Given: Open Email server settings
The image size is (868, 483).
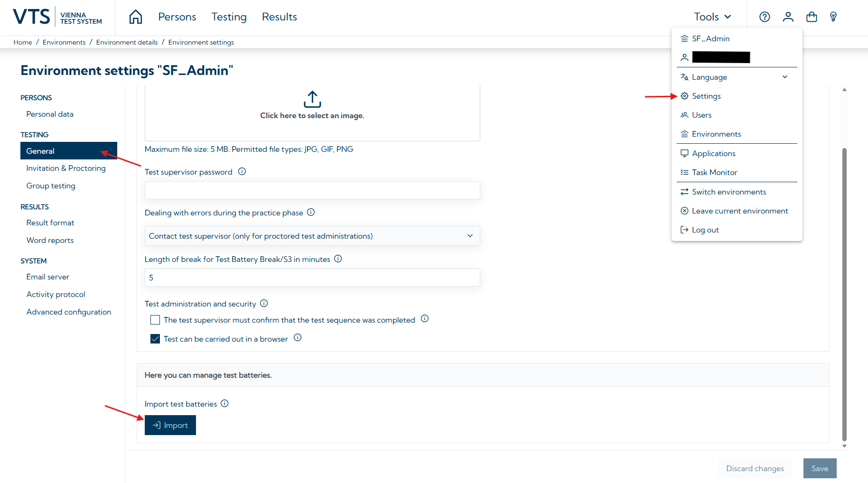Looking at the screenshot, I should tap(48, 277).
